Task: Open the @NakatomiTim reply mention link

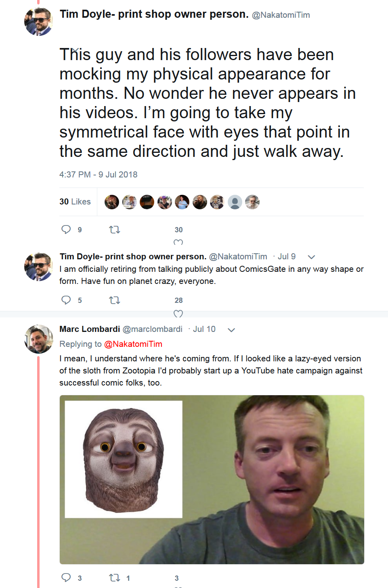Action: click(x=133, y=344)
